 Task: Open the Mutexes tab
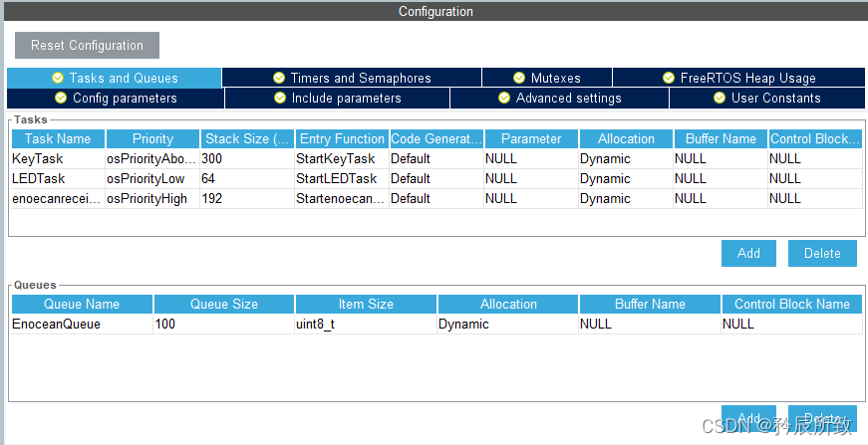547,78
